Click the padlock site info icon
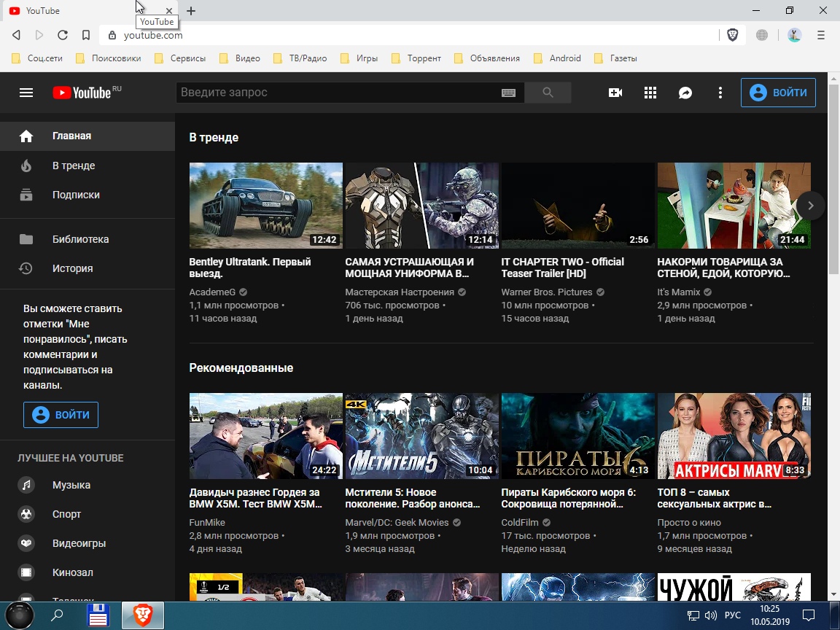The height and width of the screenshot is (630, 840). click(112, 35)
